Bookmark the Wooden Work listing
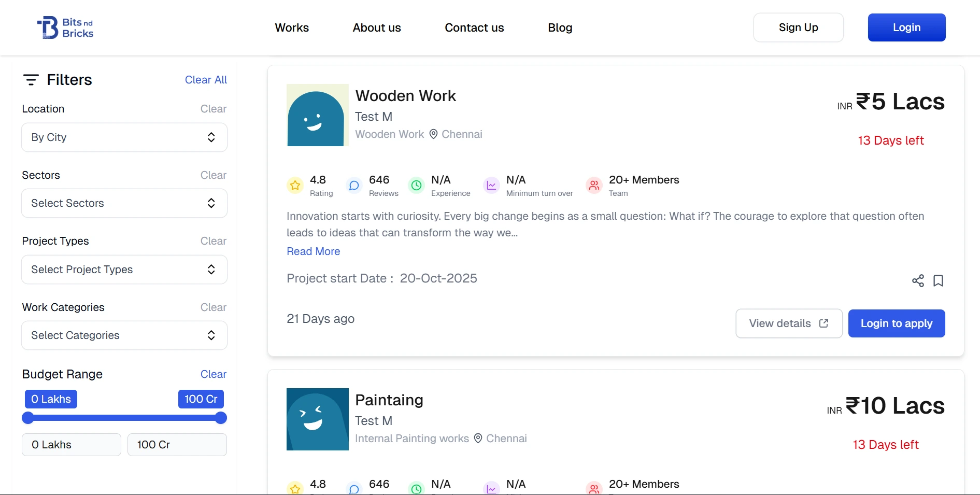 (938, 281)
